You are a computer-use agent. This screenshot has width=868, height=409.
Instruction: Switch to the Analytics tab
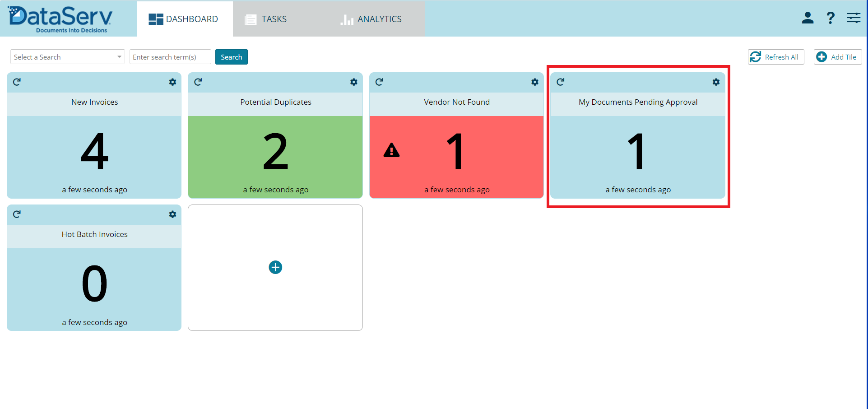[x=371, y=19]
